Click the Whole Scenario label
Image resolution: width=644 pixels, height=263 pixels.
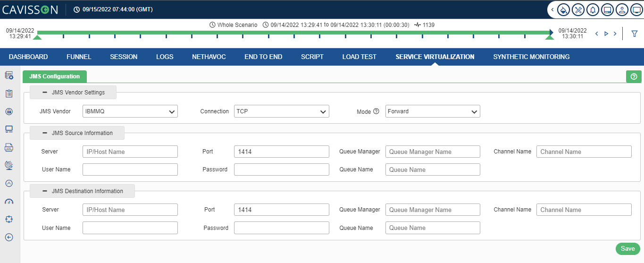coord(237,25)
